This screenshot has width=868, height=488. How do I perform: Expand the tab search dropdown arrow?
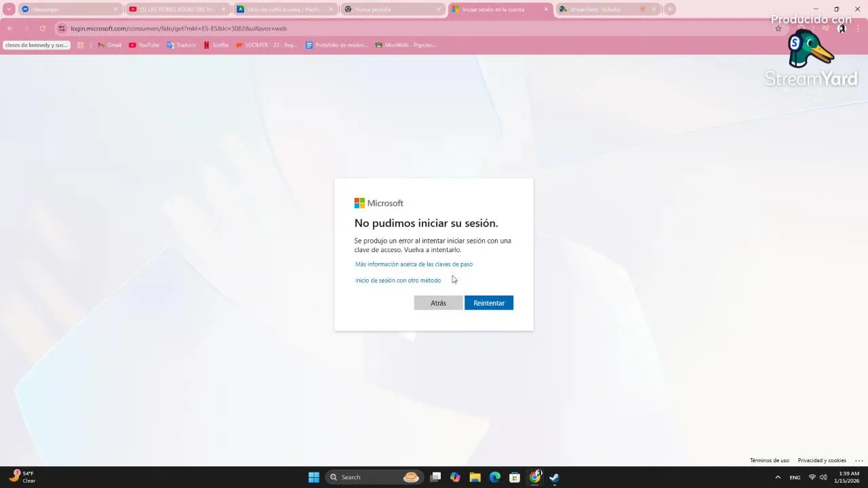coord(9,9)
